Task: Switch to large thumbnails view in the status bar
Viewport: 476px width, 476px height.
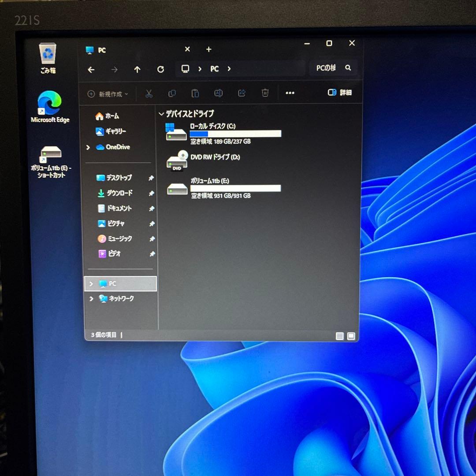Action: [x=351, y=336]
